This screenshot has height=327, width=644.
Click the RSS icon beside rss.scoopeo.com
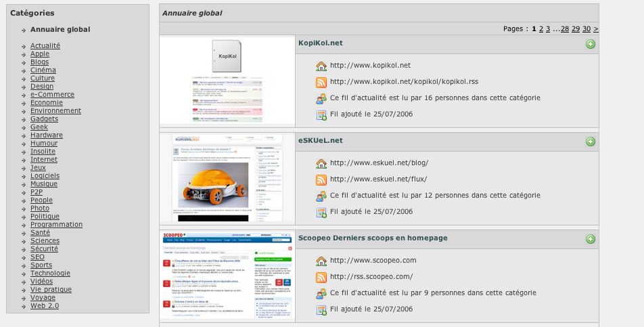pos(321,277)
